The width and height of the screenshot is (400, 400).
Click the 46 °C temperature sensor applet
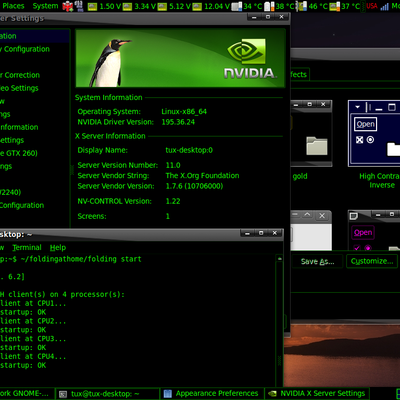click(313, 6)
